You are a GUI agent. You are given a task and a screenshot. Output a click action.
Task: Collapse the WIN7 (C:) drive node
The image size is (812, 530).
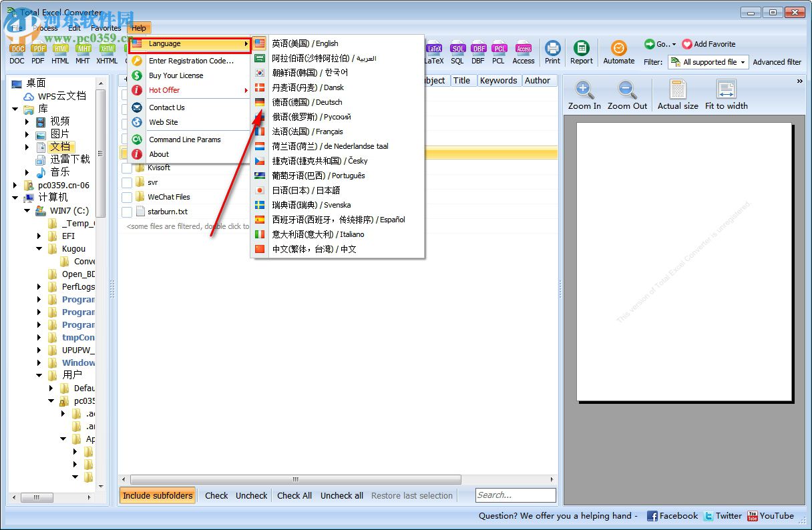coord(27,210)
